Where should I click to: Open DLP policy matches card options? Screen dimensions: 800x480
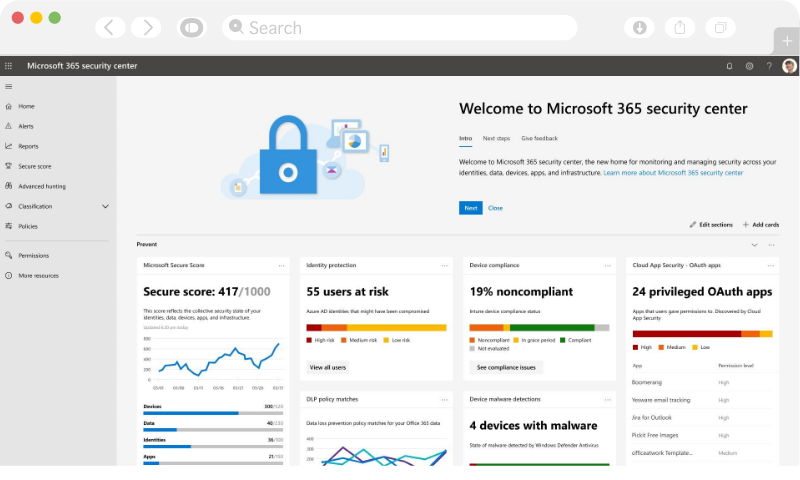coord(444,399)
